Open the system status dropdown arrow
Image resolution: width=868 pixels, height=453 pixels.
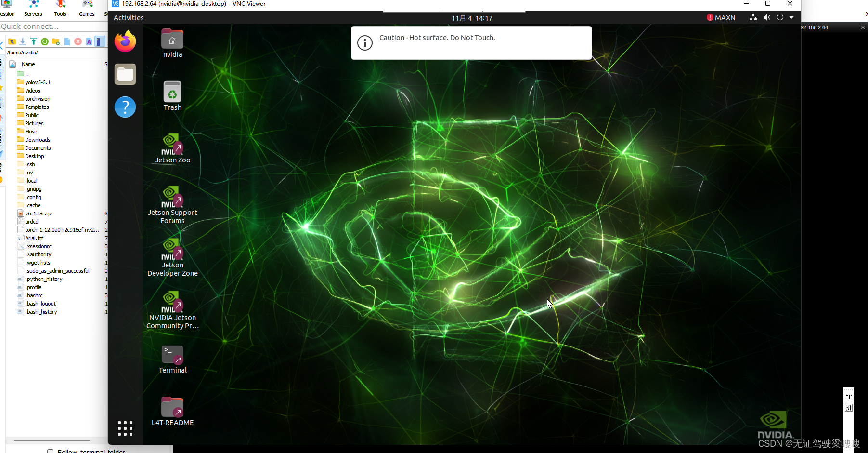[x=792, y=17]
